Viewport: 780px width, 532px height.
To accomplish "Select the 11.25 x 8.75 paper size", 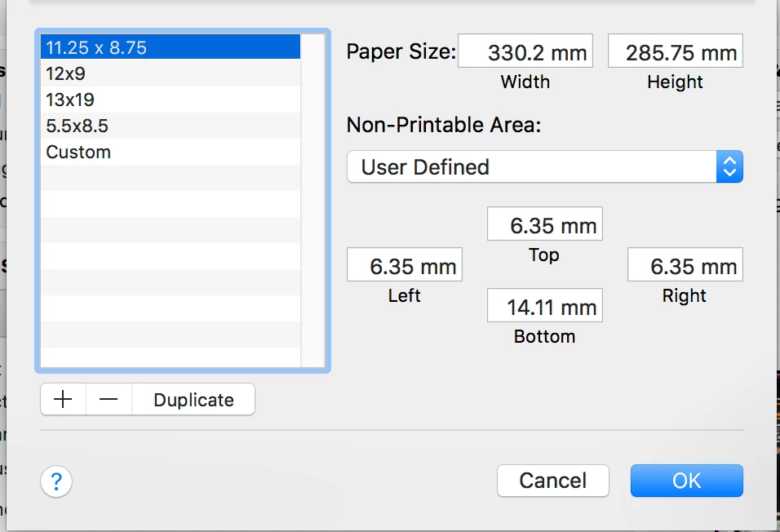I will (171, 48).
